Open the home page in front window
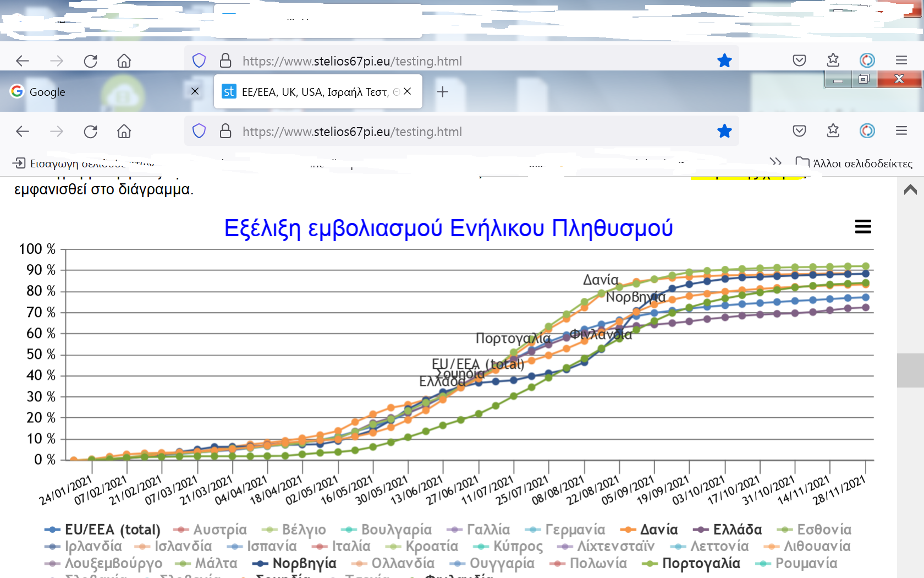Viewport: 924px width, 578px height. pyautogui.click(x=124, y=131)
